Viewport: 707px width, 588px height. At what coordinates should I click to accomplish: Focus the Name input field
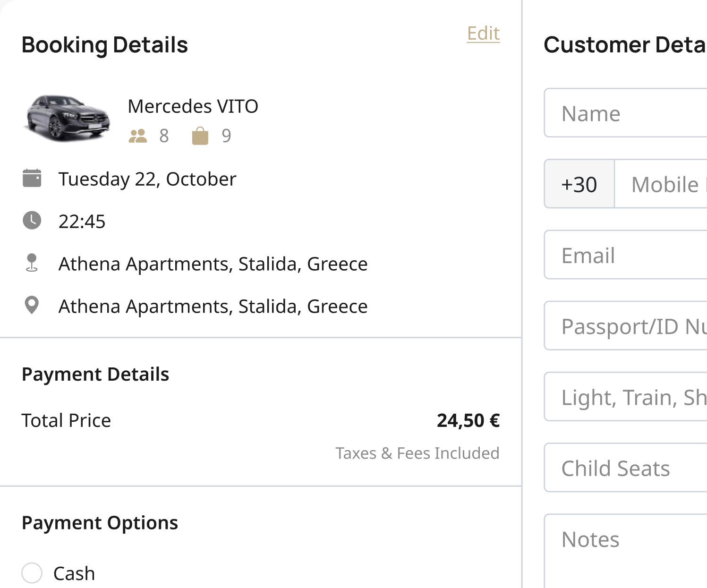point(626,113)
